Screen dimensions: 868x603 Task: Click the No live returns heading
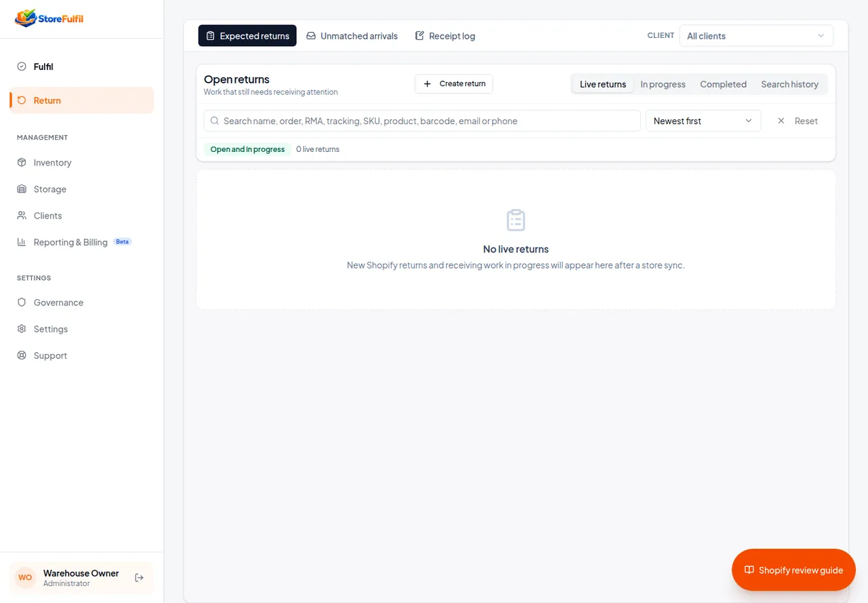[516, 249]
